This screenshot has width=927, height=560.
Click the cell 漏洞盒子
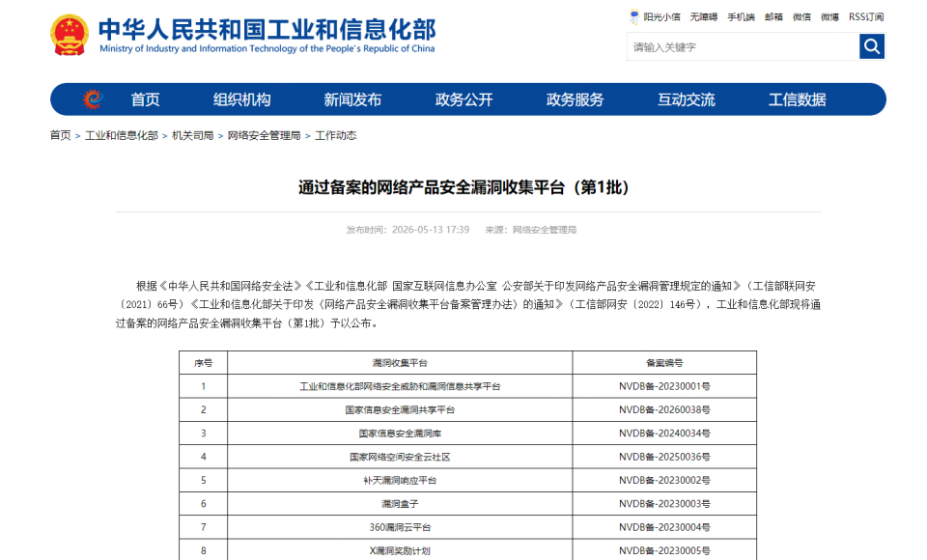pos(400,504)
